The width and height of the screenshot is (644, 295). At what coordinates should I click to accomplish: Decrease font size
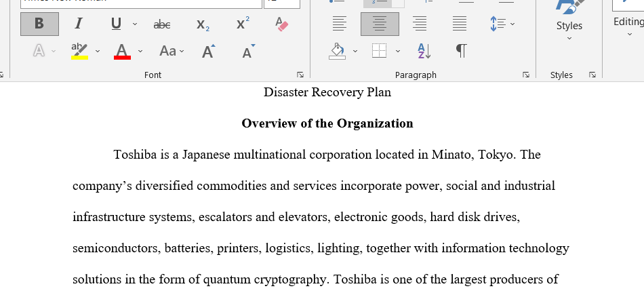249,52
